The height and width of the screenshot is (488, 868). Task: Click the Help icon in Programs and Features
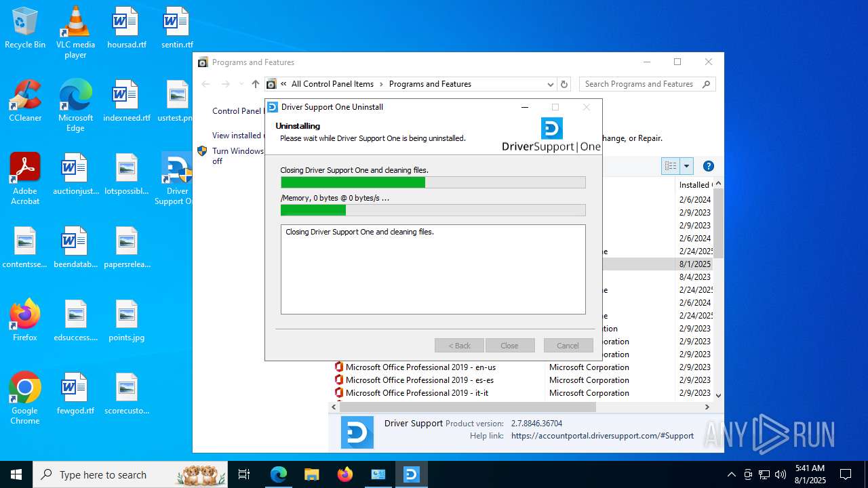[708, 166]
